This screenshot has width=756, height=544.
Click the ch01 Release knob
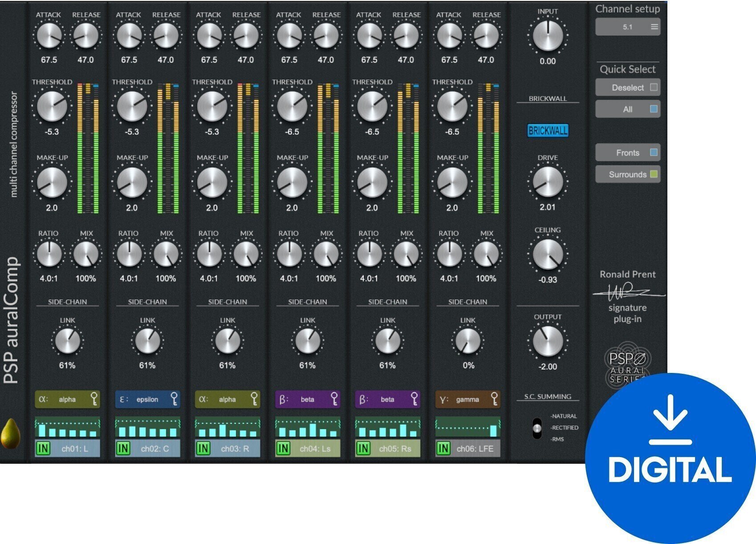(85, 36)
